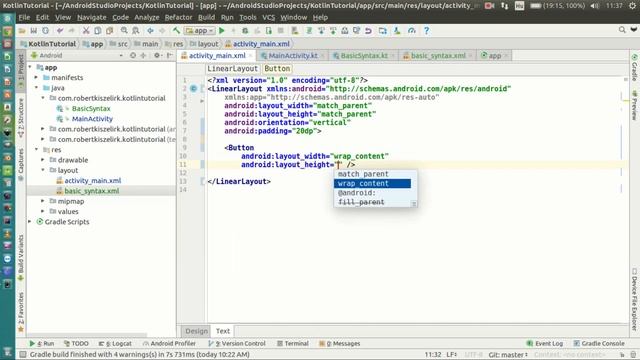Collapse the java folder arrow
The image size is (640, 360).
(36, 88)
